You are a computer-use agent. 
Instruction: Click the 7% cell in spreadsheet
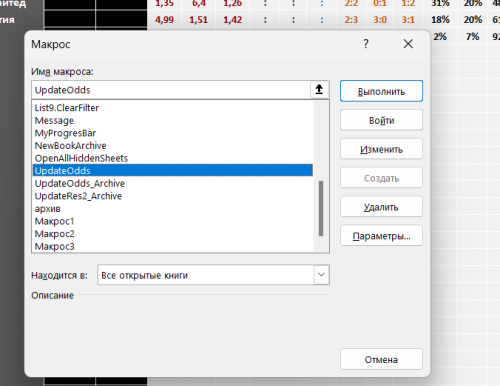click(x=473, y=36)
